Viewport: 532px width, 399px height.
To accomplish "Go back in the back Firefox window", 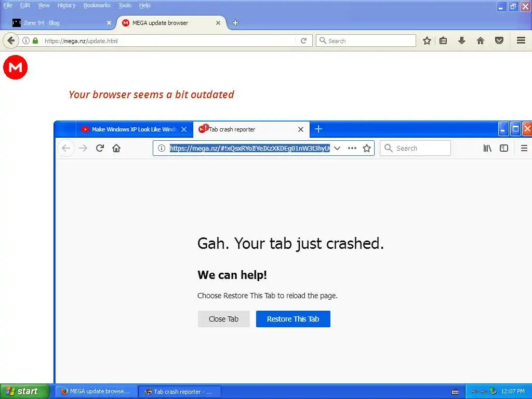I will [11, 41].
